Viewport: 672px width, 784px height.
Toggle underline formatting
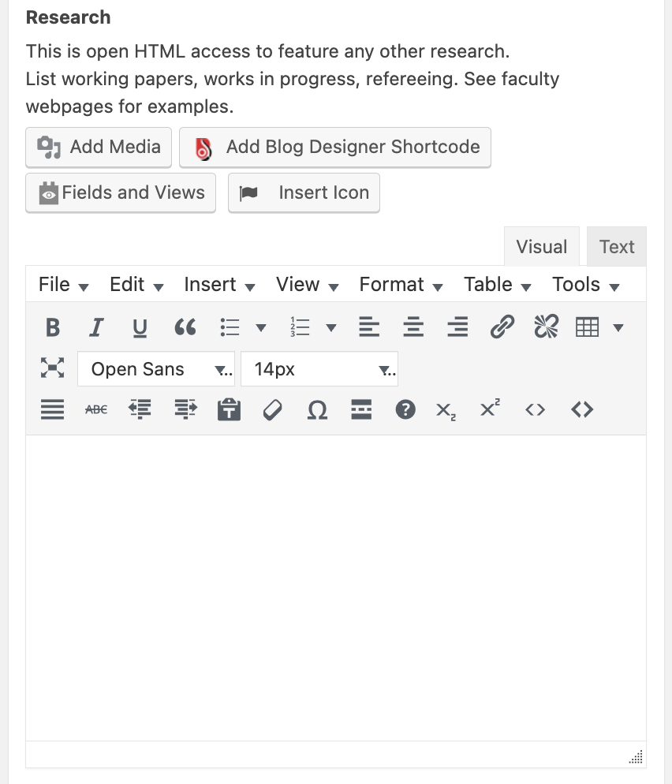[x=140, y=327]
